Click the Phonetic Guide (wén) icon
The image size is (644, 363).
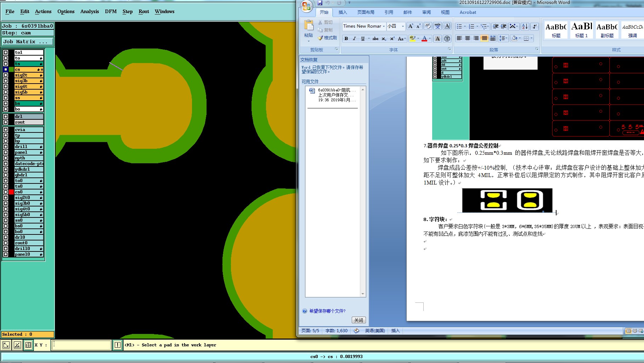point(437,26)
